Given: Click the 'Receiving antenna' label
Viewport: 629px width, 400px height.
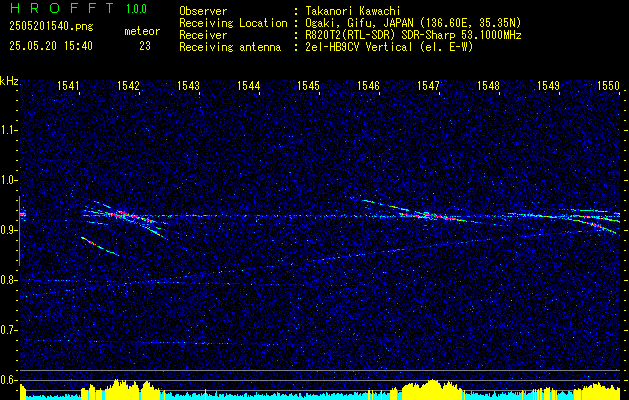Looking at the screenshot, I should [x=230, y=47].
